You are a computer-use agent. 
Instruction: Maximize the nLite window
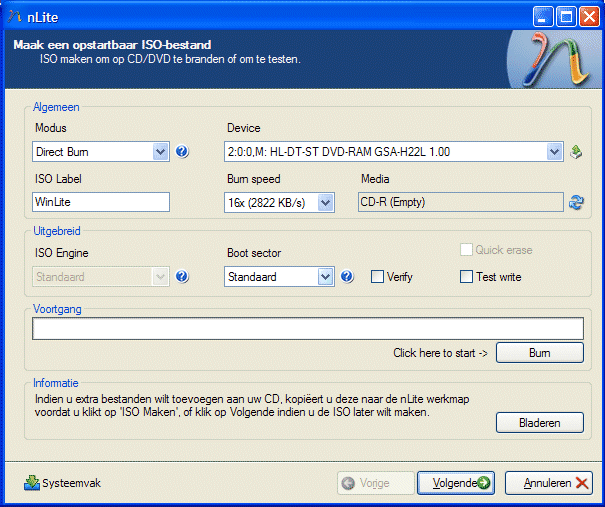pos(566,17)
